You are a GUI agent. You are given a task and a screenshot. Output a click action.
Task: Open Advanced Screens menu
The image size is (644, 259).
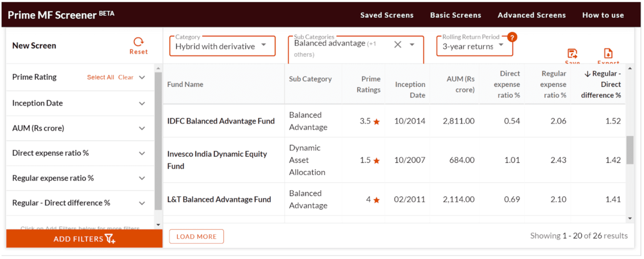(x=532, y=15)
